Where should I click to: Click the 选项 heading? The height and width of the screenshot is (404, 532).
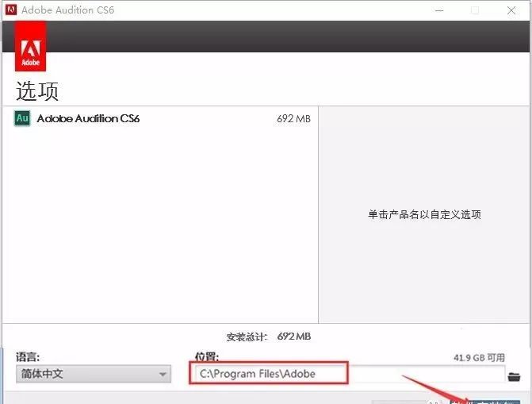tap(37, 91)
